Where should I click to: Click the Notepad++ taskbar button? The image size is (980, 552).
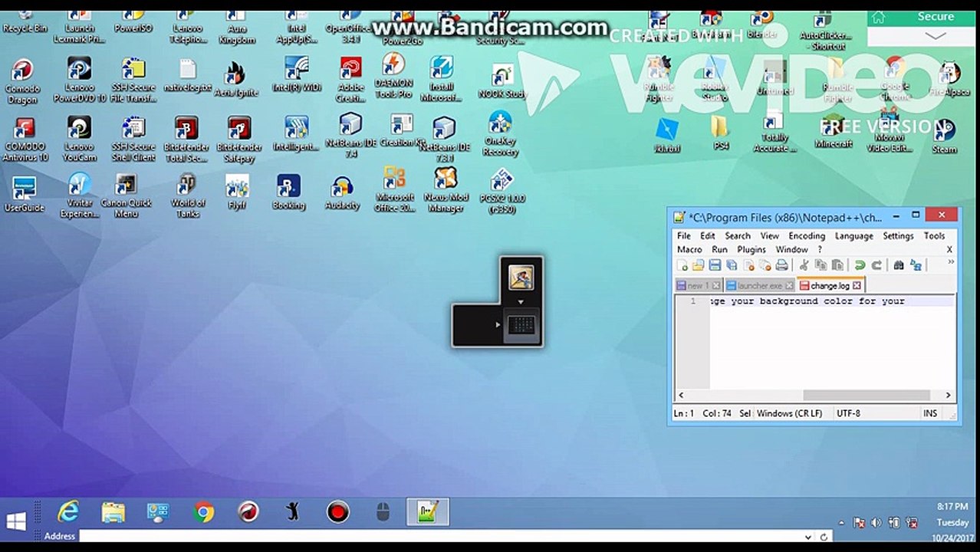[427, 511]
